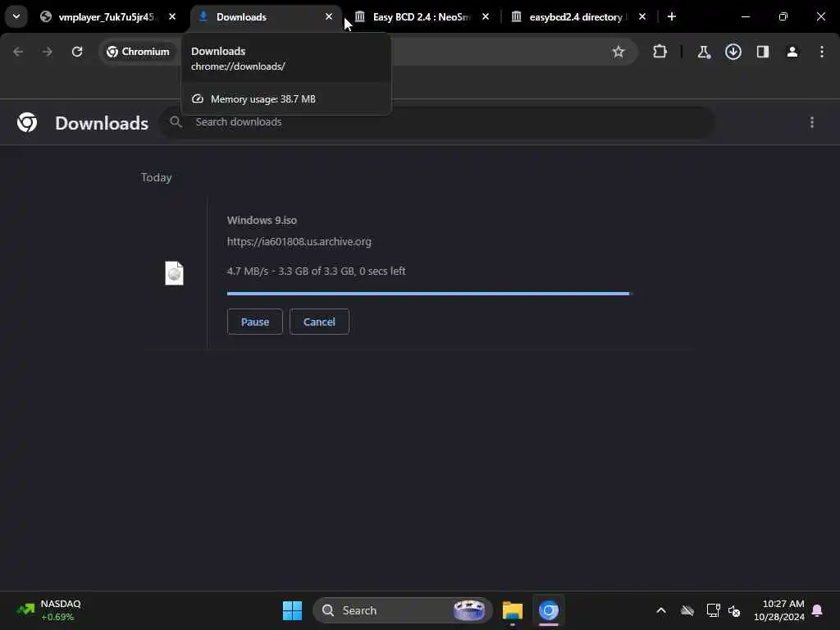The width and height of the screenshot is (840, 630).
Task: Click the Windows 9.iso file icon
Action: (x=174, y=273)
